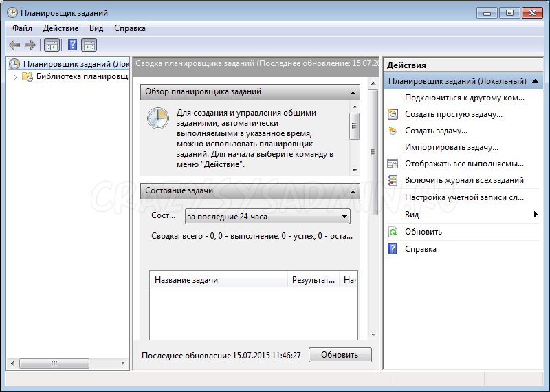Click the 'Создать задачу' icon
Image resolution: width=550 pixels, height=392 pixels.
(x=393, y=131)
